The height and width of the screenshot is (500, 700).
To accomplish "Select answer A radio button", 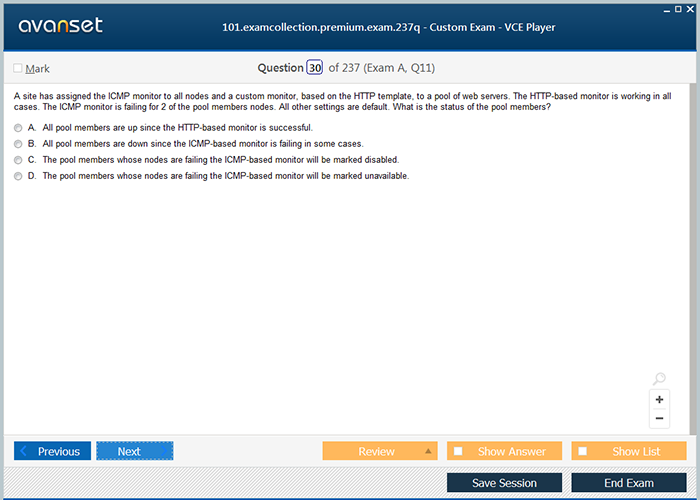I will pyautogui.click(x=18, y=128).
